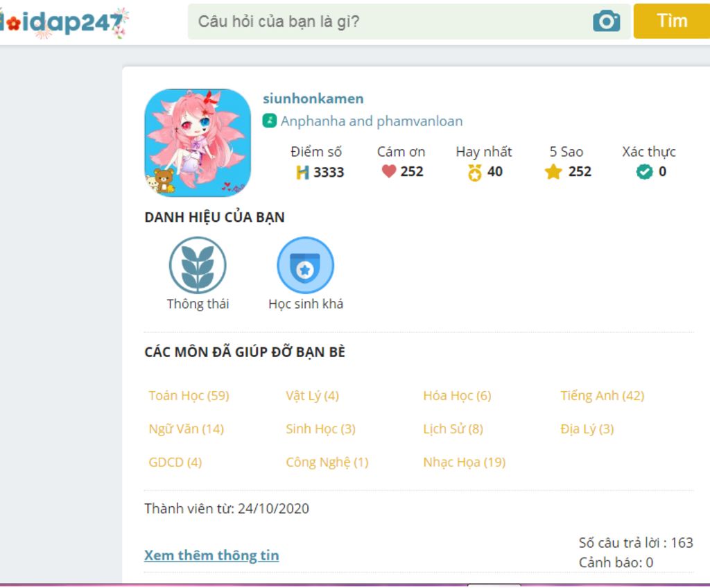Click the green group badge icon
The width and height of the screenshot is (710, 588).
coord(270,121)
